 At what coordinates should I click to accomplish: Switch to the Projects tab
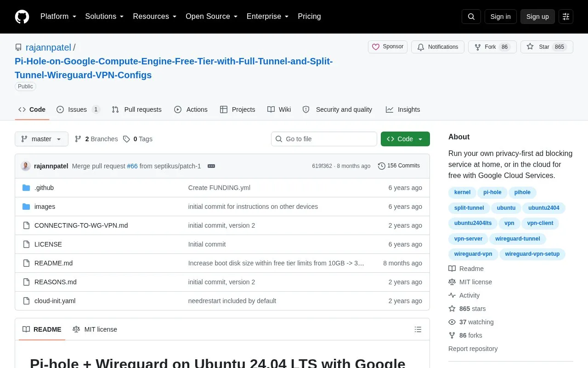click(237, 109)
